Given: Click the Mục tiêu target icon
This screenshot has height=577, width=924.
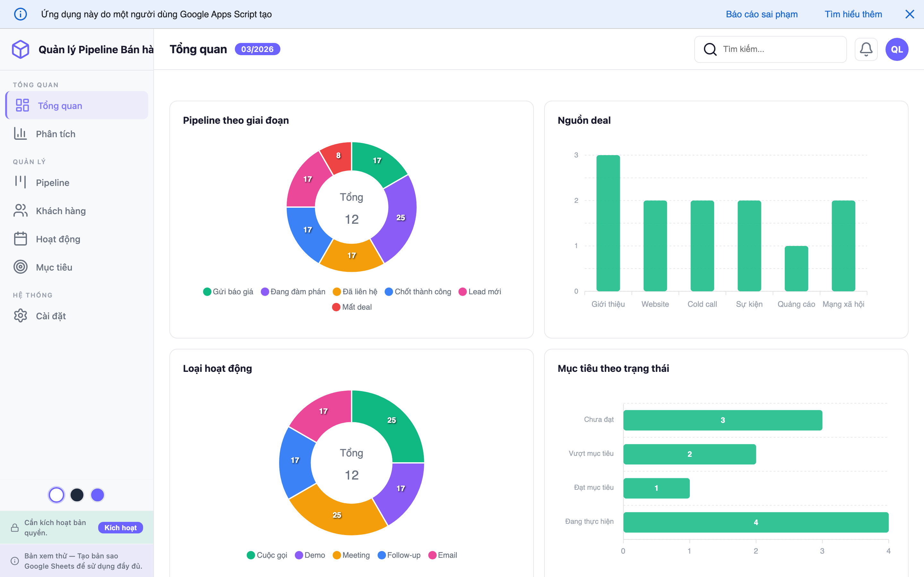Looking at the screenshot, I should [21, 267].
